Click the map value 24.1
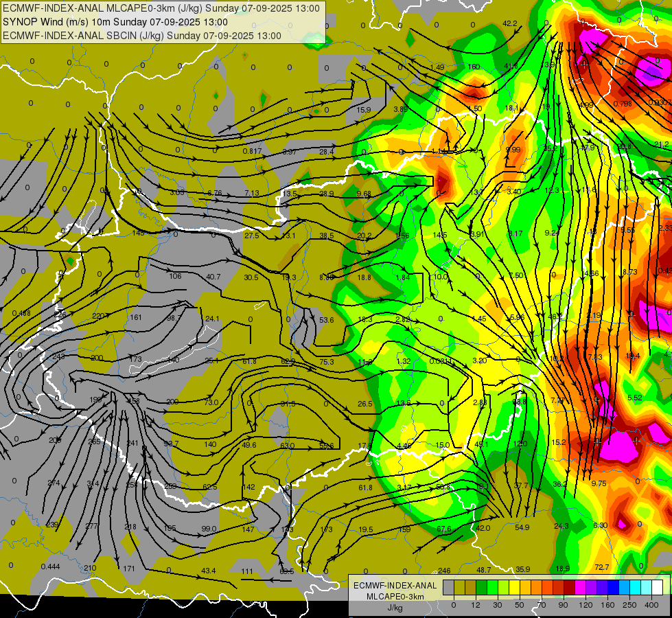The height and width of the screenshot is (618, 672). click(x=212, y=319)
